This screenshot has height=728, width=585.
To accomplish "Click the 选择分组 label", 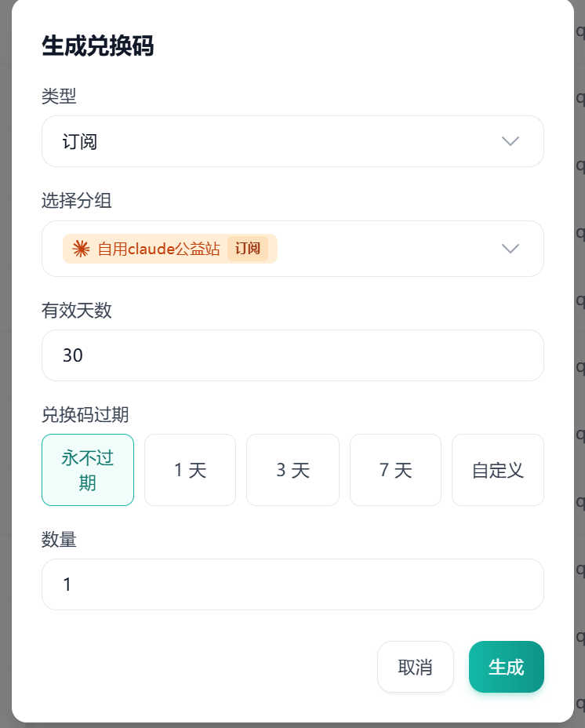I will coord(77,201).
